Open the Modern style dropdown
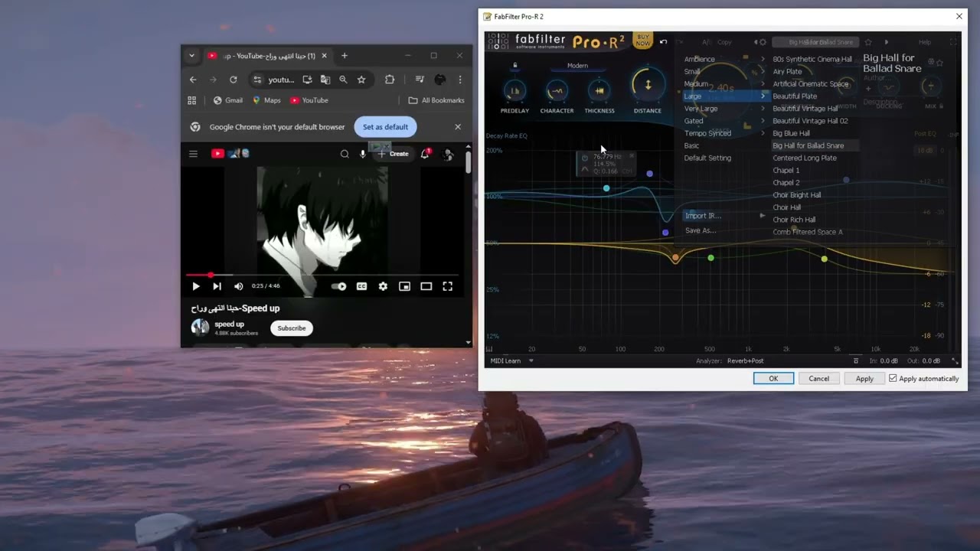 577,66
